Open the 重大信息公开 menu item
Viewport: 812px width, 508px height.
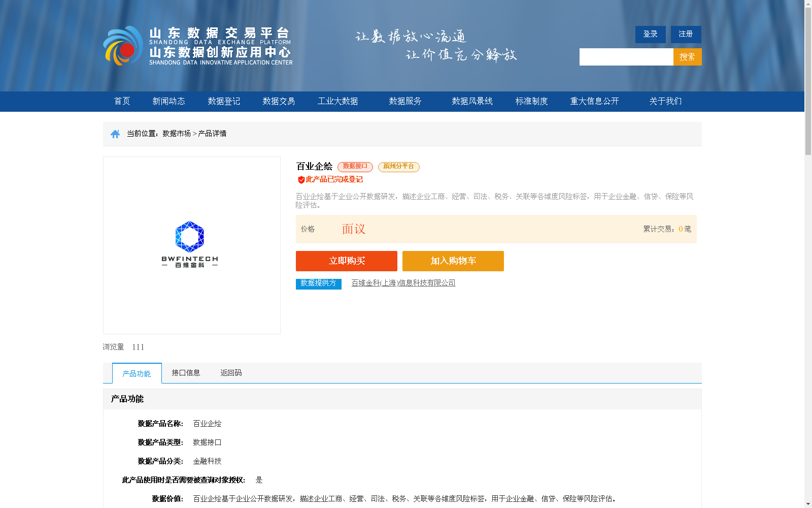click(594, 101)
